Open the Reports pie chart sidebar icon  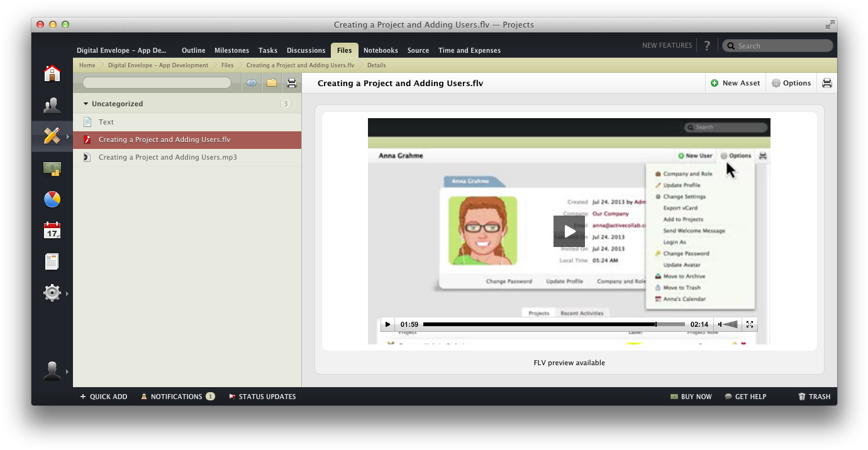pos(52,199)
